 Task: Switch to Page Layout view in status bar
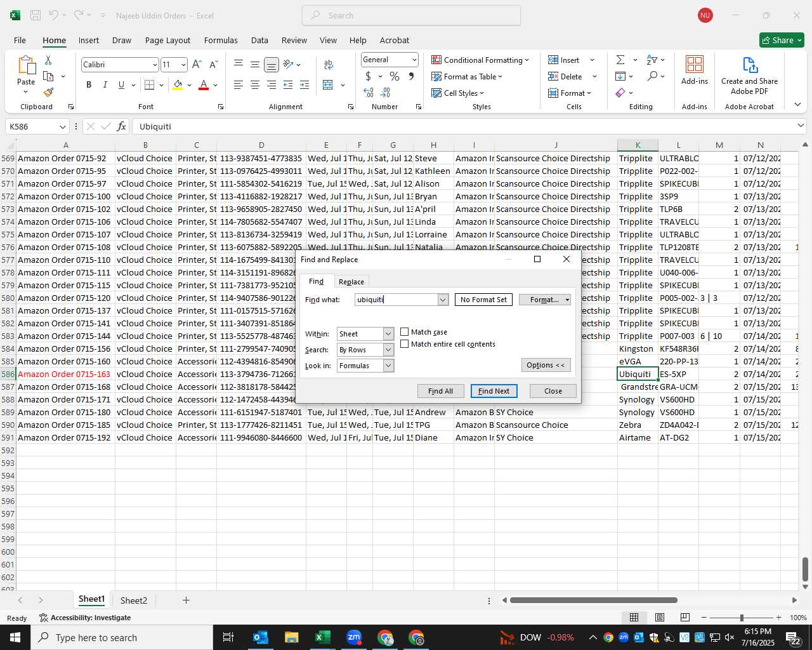[x=659, y=618]
